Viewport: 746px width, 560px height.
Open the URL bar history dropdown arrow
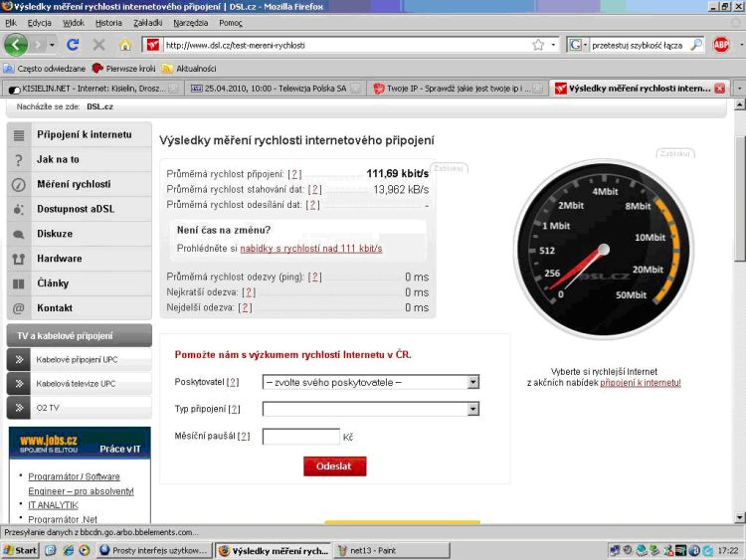[553, 45]
